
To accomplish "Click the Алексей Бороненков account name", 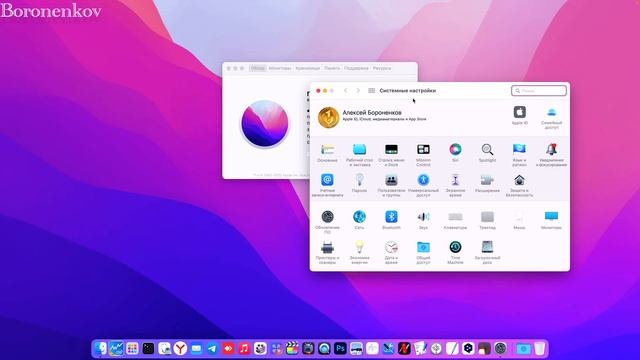I will pyautogui.click(x=372, y=112).
